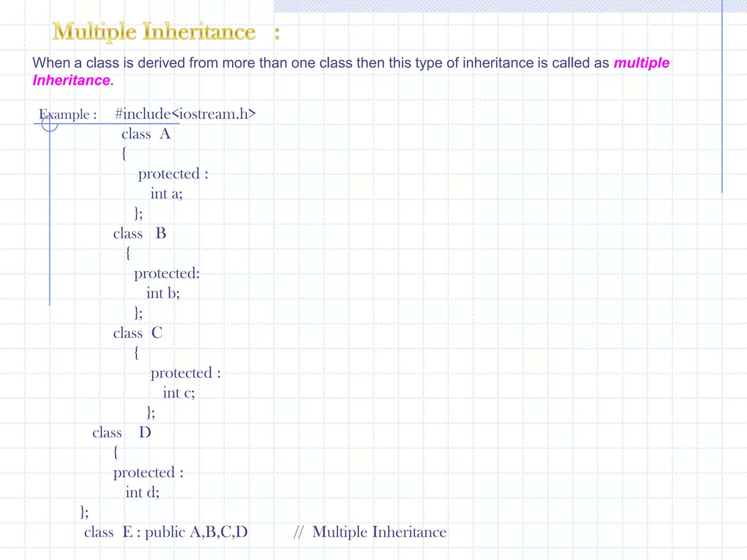Click the 'protected :' line in class A
Screen dimensions: 747x560
click(173, 174)
